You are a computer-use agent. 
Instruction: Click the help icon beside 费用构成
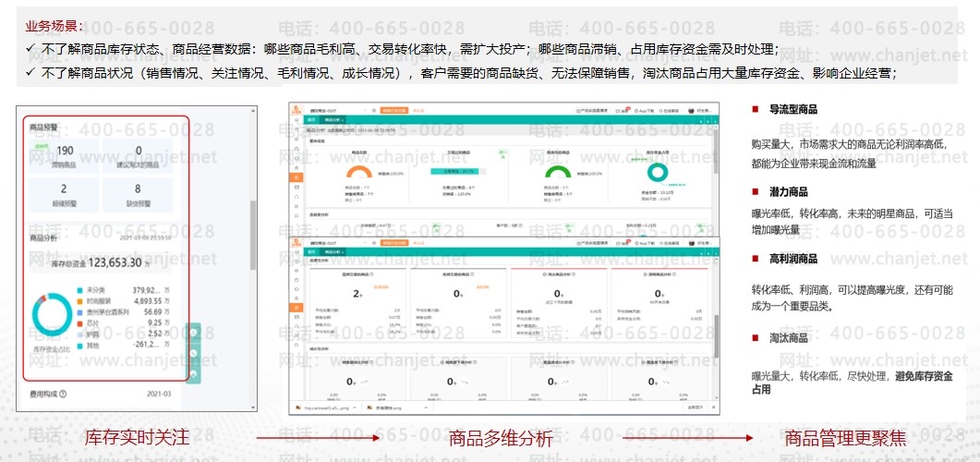(x=65, y=395)
